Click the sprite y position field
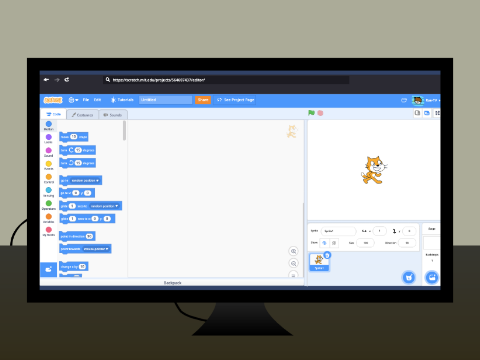Image resolution: width=480 pixels, height=360 pixels. click(409, 231)
